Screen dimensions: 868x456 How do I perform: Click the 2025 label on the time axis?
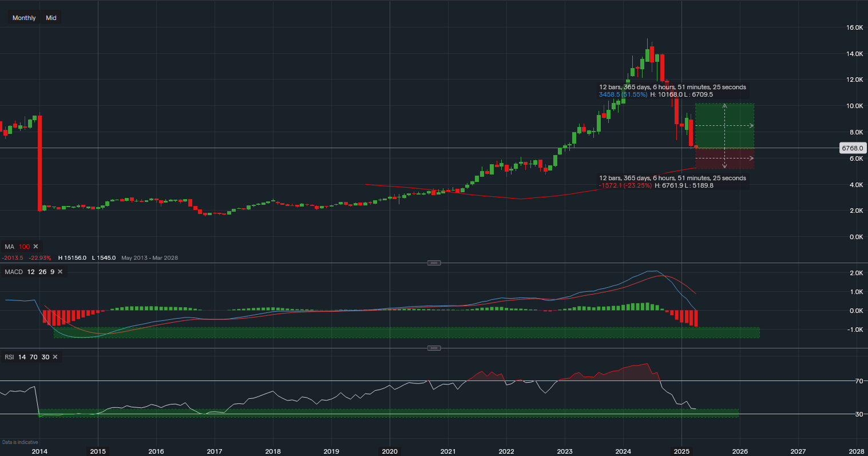[x=681, y=451]
